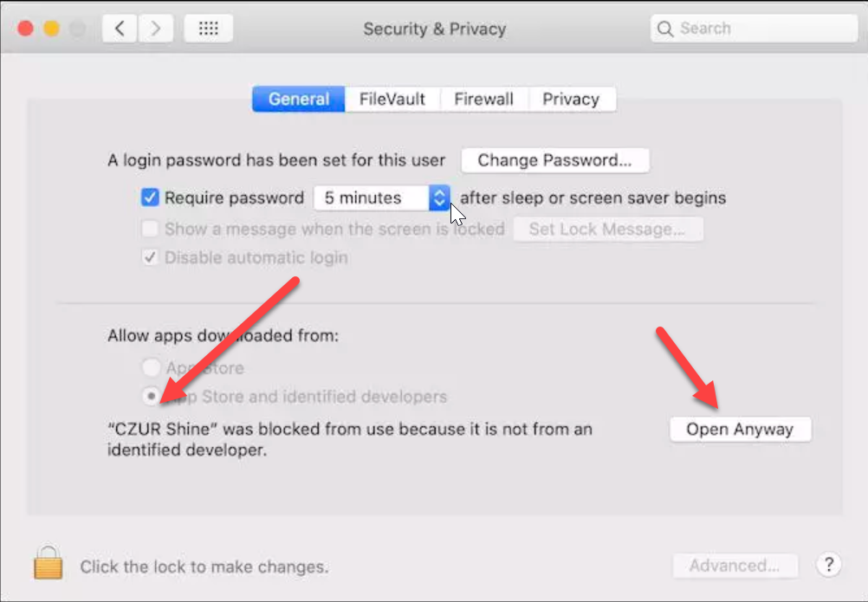
Task: Open the 5 minutes delay dropdown
Action: [x=381, y=197]
